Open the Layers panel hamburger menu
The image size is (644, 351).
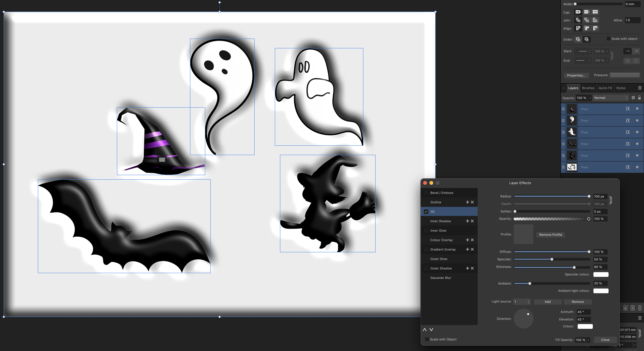pyautogui.click(x=640, y=88)
